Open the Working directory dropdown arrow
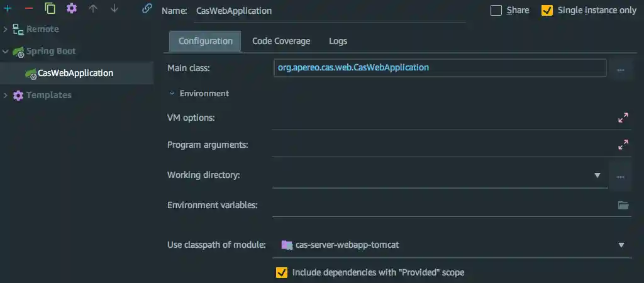This screenshot has width=644, height=283. 597,175
